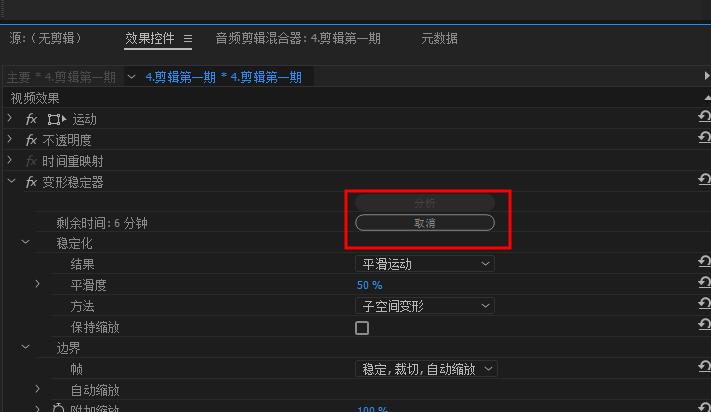Switch to the 源:(无剪辑) tab
The image size is (711, 412).
(45, 39)
